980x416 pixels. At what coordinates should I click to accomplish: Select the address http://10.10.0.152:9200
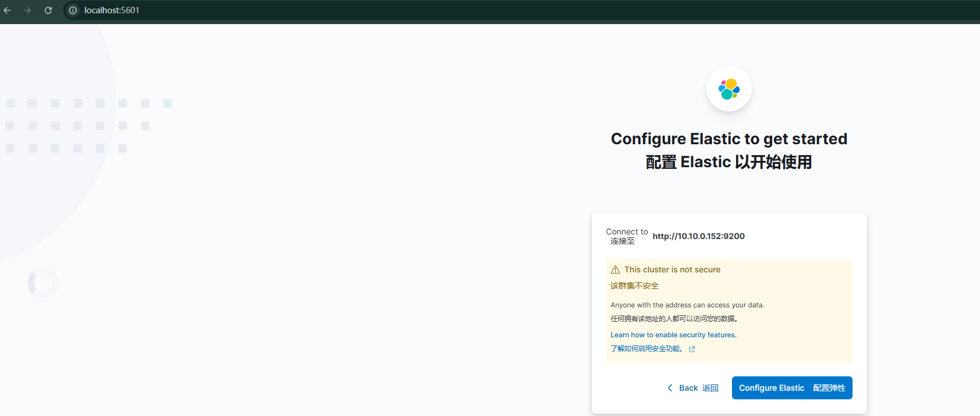(699, 236)
